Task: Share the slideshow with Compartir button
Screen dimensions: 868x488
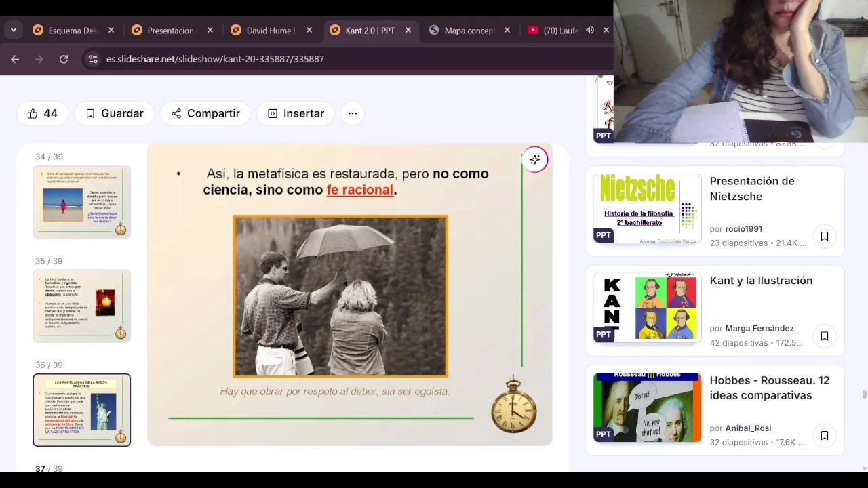Action: click(205, 113)
